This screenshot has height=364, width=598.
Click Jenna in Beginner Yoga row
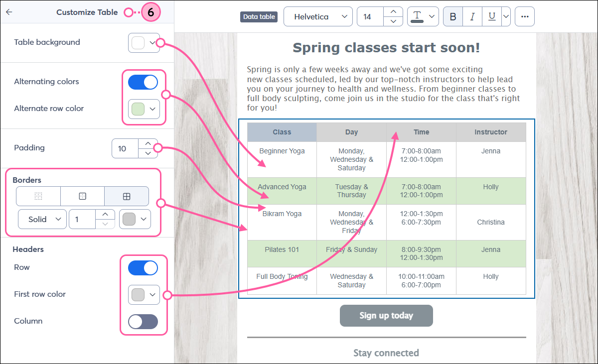491,159
